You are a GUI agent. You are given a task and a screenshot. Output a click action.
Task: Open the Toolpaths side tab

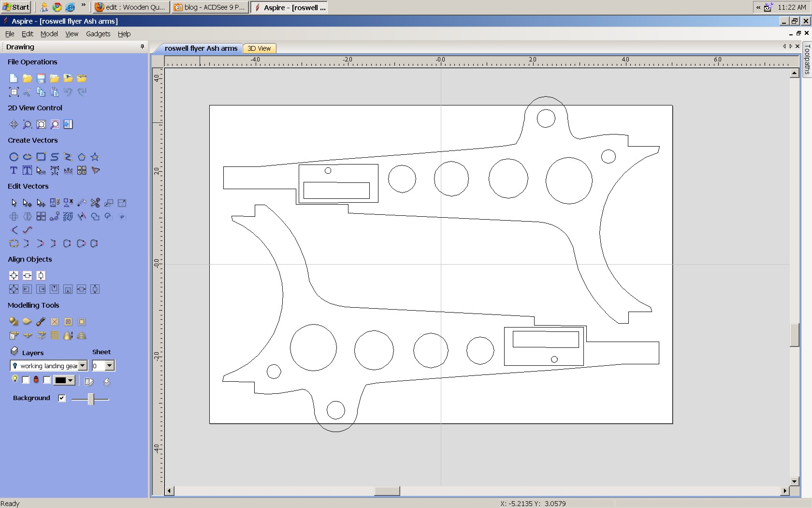click(x=807, y=60)
